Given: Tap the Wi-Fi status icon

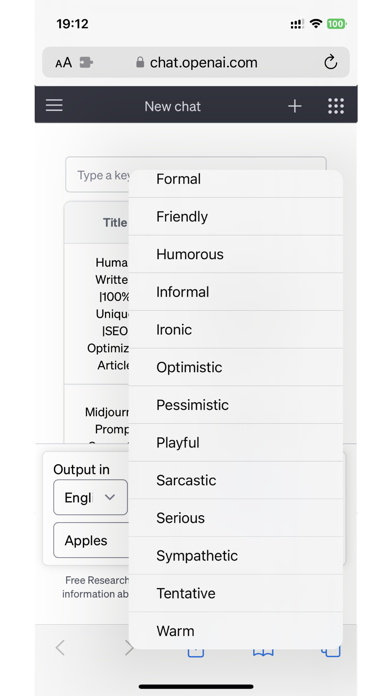Looking at the screenshot, I should tap(316, 24).
